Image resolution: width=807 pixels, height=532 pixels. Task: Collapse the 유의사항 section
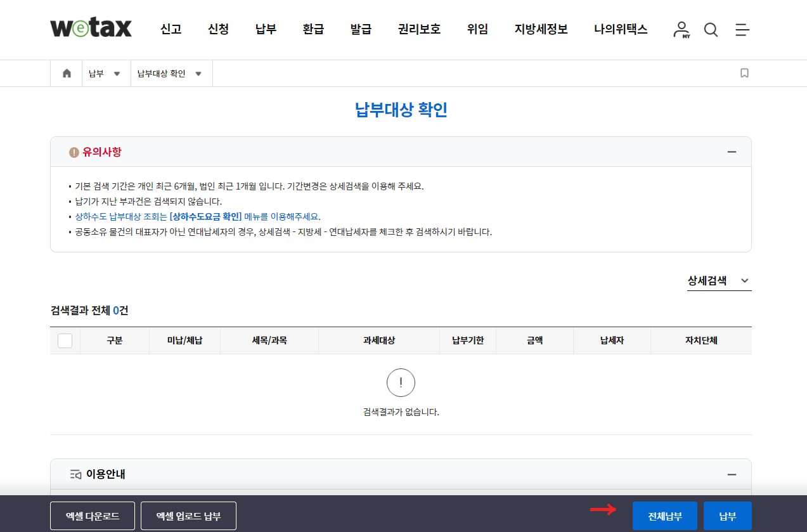tap(732, 152)
